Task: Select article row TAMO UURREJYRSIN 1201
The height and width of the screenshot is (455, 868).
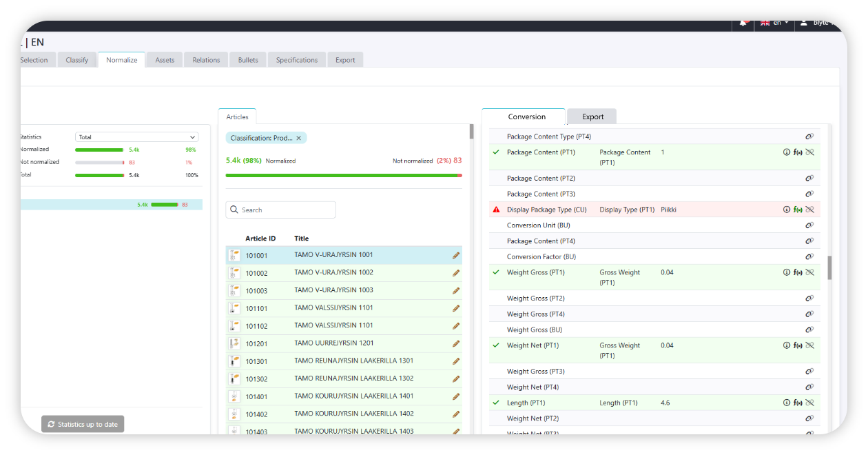Action: click(x=333, y=343)
